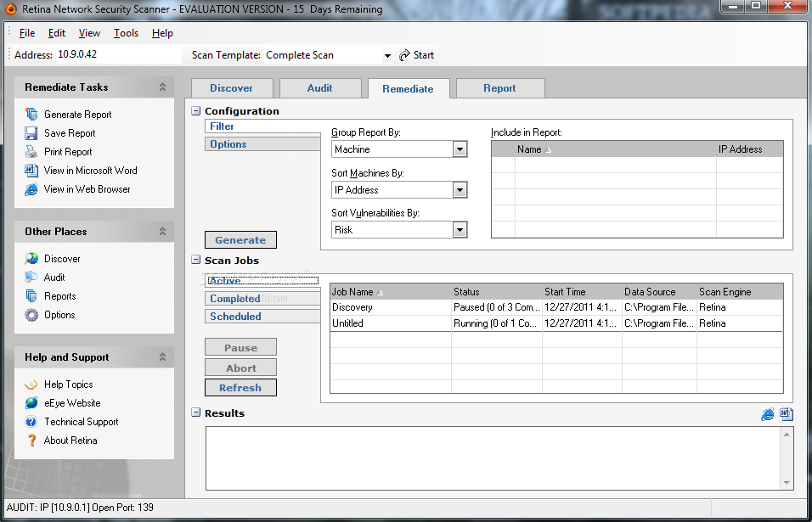Click the eEye Website globe icon
The image size is (812, 522).
tap(31, 403)
